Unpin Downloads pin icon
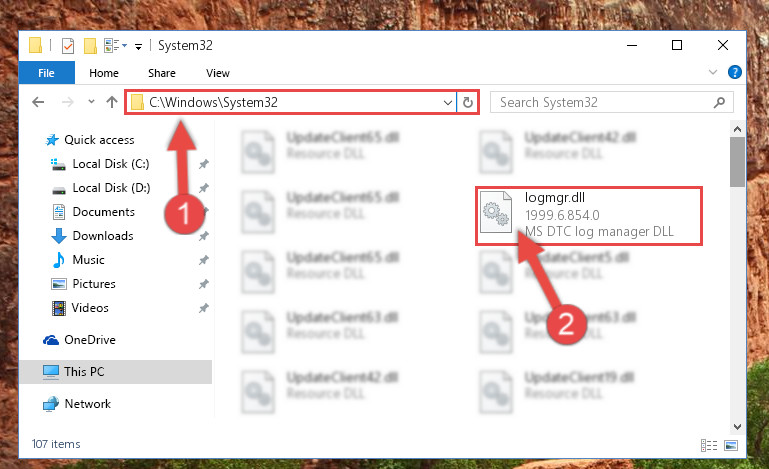This screenshot has height=469, width=769. tap(204, 236)
